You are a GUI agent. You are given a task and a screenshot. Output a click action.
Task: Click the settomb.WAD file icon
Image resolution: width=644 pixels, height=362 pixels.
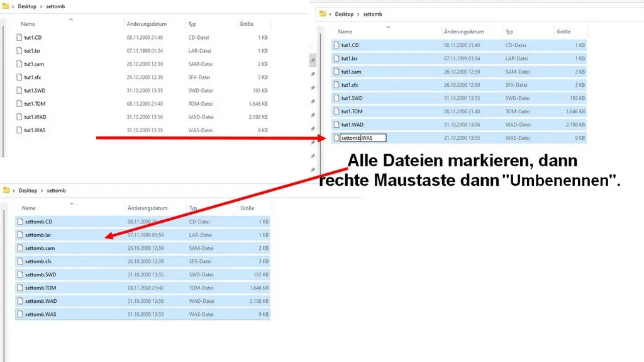(20, 301)
